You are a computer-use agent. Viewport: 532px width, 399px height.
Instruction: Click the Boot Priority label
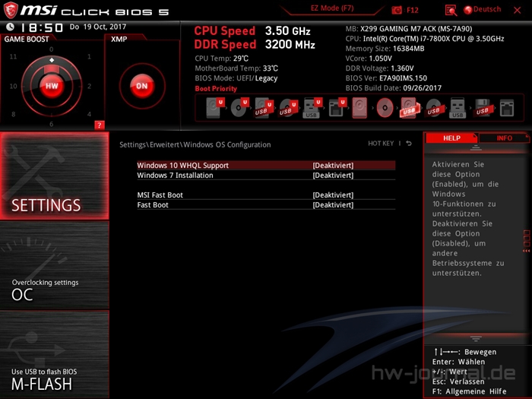coord(216,89)
